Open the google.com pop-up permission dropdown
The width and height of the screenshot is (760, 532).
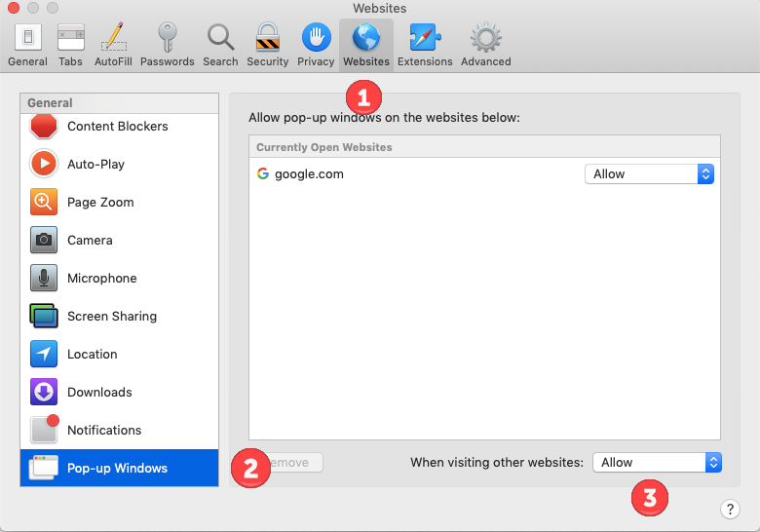point(649,174)
